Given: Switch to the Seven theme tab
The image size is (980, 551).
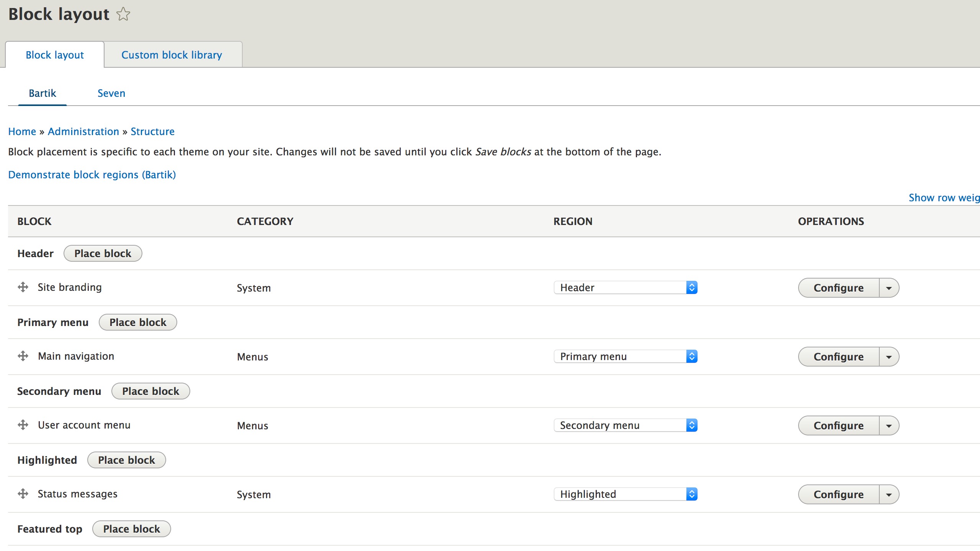Looking at the screenshot, I should pyautogui.click(x=111, y=93).
